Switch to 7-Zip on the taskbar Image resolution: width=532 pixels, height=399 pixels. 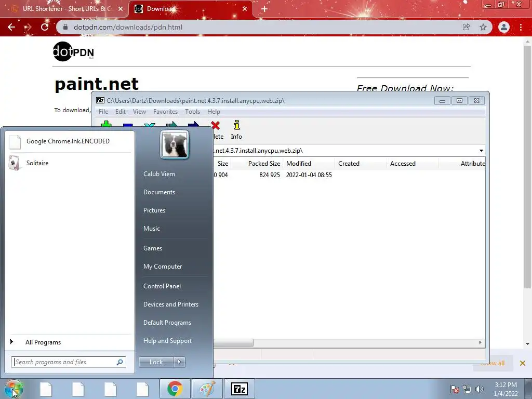(x=239, y=389)
